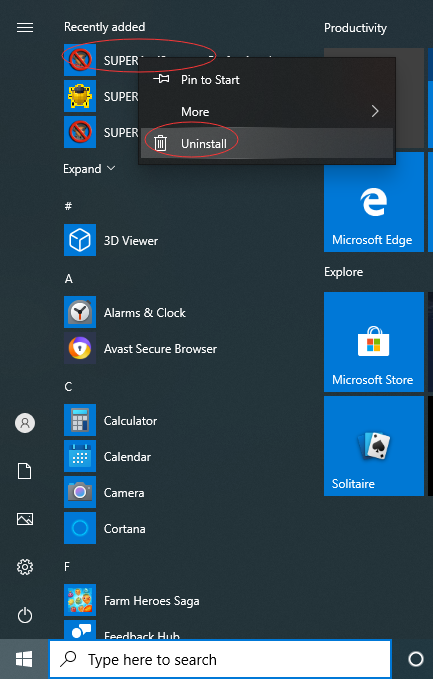
Task: Open the Microsoft Edge tile
Action: click(374, 202)
